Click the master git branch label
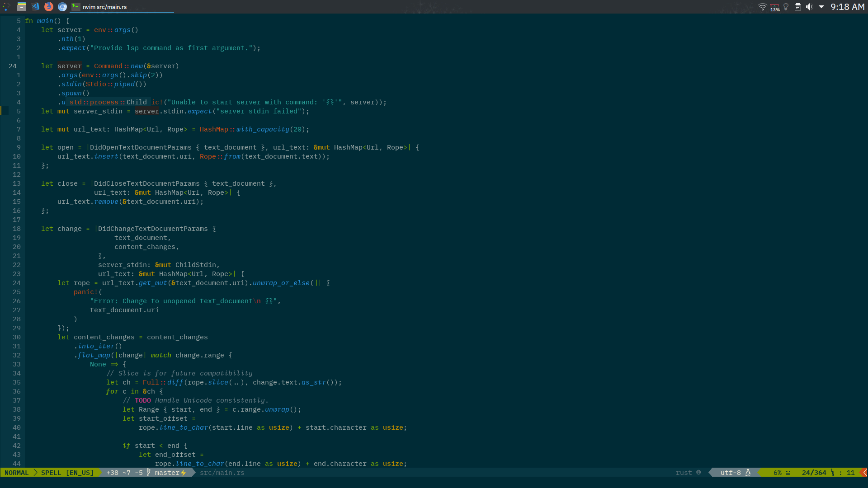Screen dimensions: 868x488 pos(167,473)
